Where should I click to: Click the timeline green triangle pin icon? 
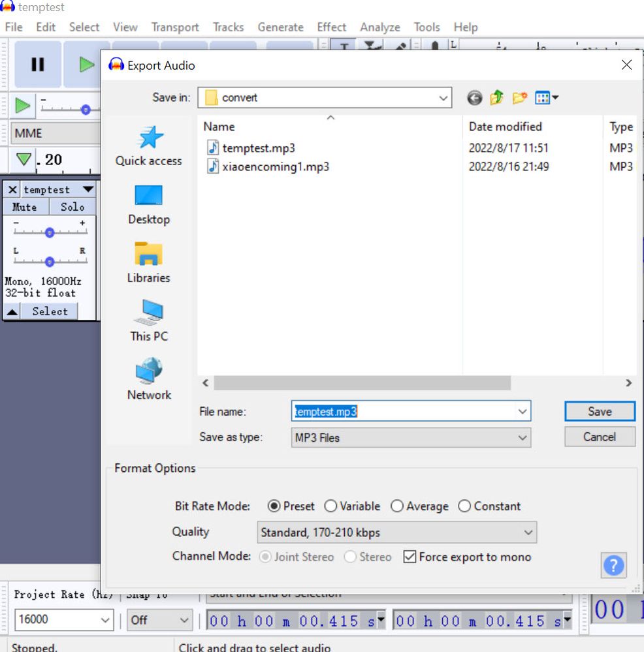[x=24, y=159]
